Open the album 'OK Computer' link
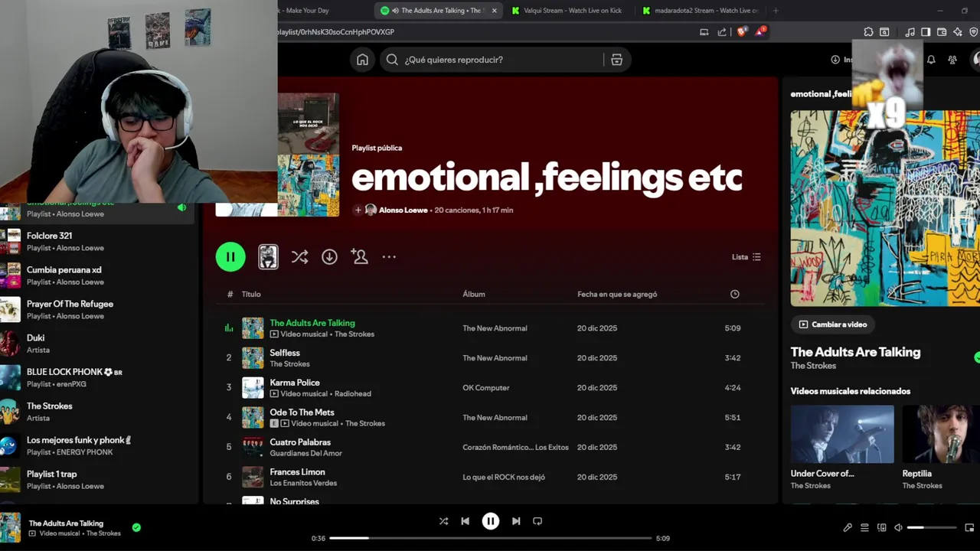 [485, 387]
